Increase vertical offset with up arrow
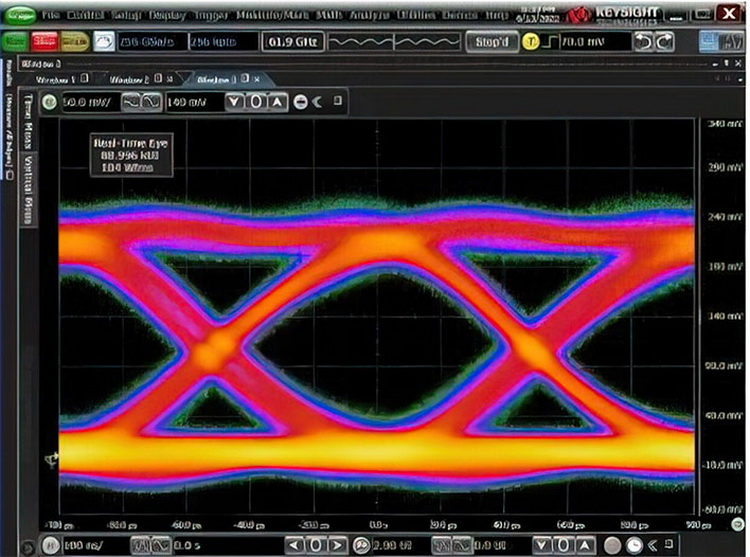This screenshot has height=557, width=750. tap(277, 101)
